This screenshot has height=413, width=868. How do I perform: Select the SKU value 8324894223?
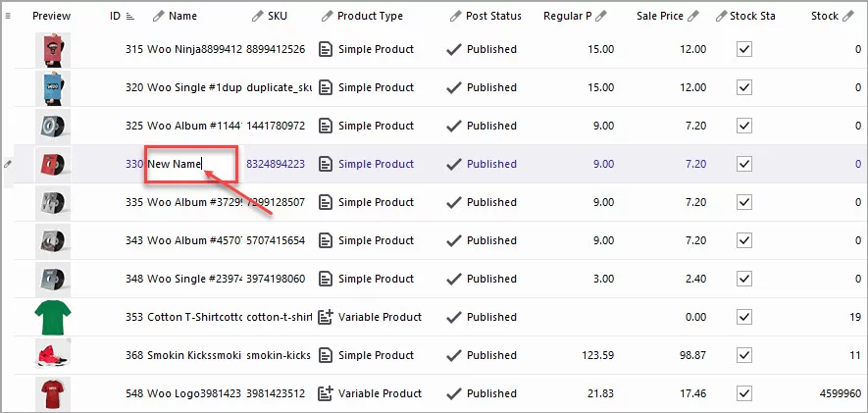click(275, 164)
